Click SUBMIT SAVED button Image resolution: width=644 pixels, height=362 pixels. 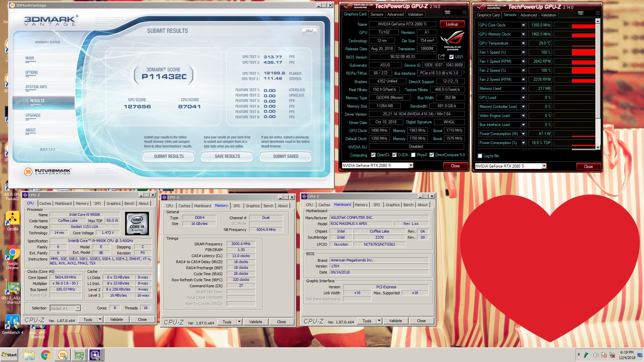click(286, 156)
